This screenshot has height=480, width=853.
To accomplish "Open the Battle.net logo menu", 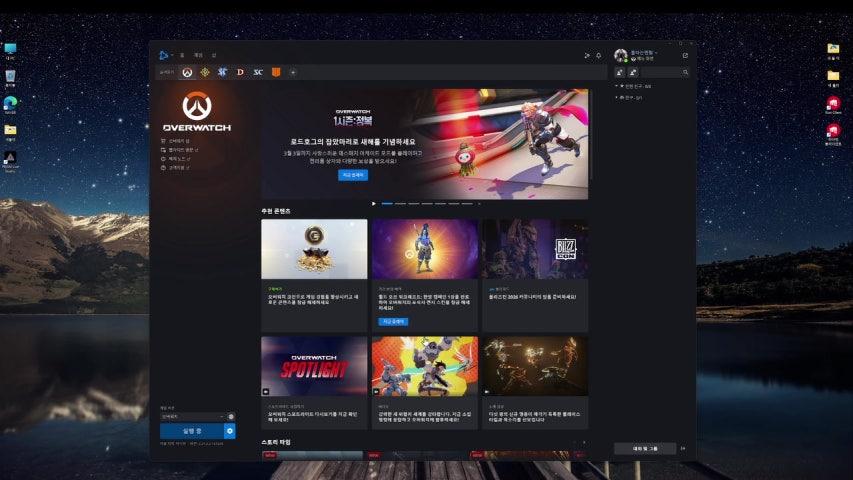I will coord(164,55).
